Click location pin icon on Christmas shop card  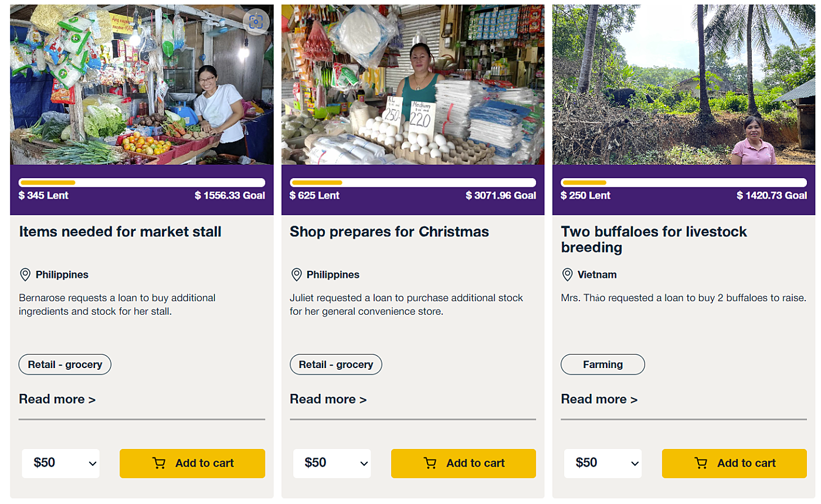[x=296, y=274]
